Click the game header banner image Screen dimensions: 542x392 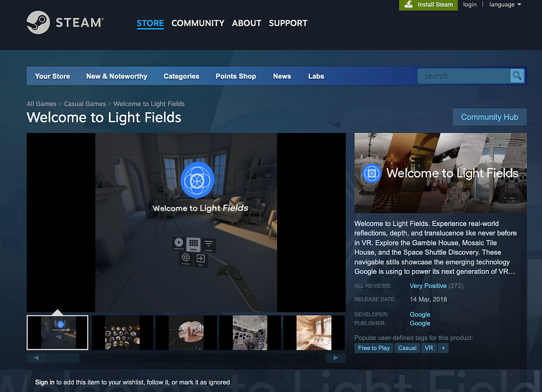click(x=440, y=173)
